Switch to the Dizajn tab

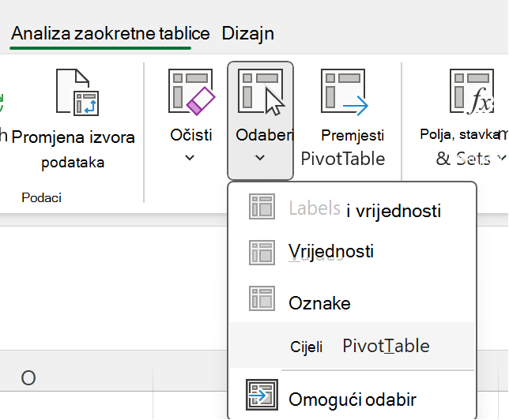247,33
